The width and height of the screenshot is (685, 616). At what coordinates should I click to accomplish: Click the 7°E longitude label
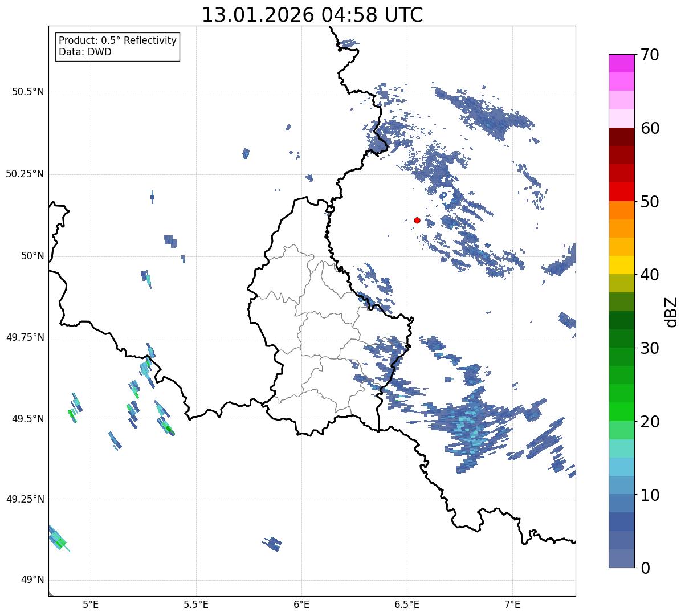512,604
